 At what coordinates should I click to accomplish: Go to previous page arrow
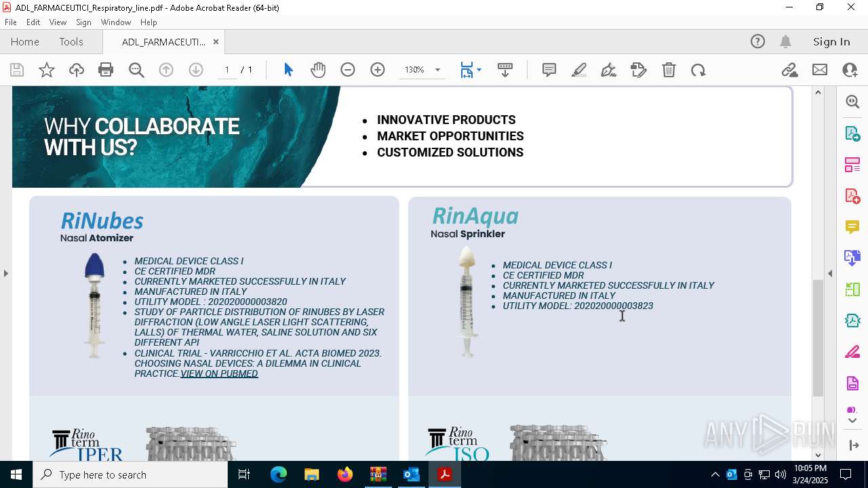pyautogui.click(x=166, y=70)
